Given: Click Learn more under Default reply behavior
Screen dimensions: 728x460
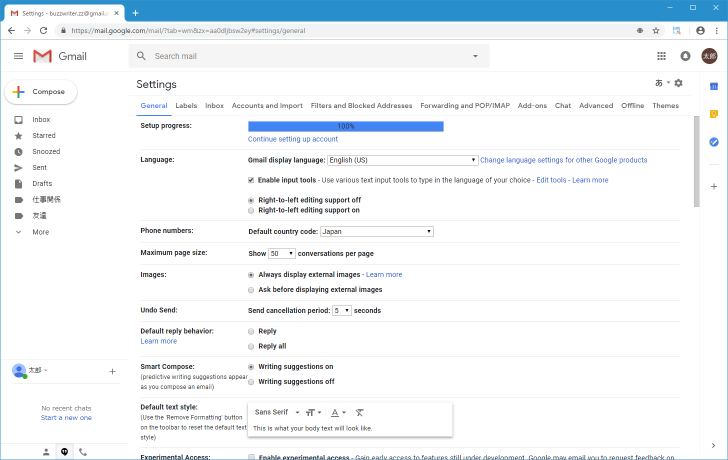Looking at the screenshot, I should point(159,341).
